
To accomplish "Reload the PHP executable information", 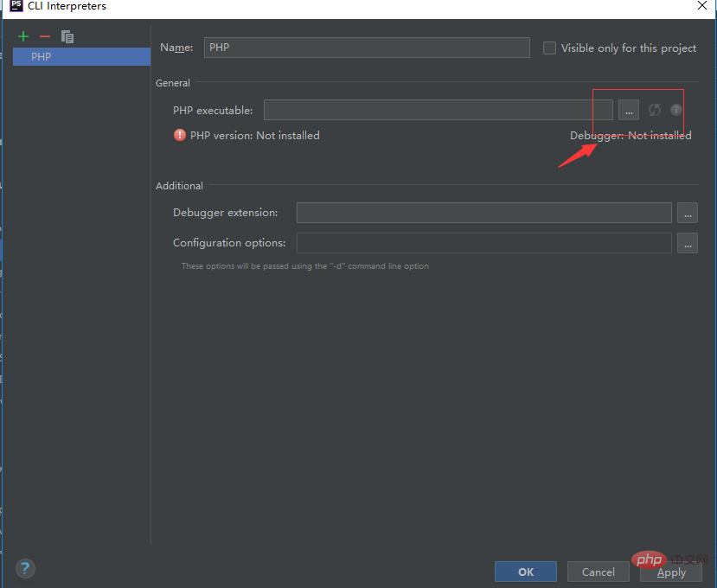I will coord(653,110).
